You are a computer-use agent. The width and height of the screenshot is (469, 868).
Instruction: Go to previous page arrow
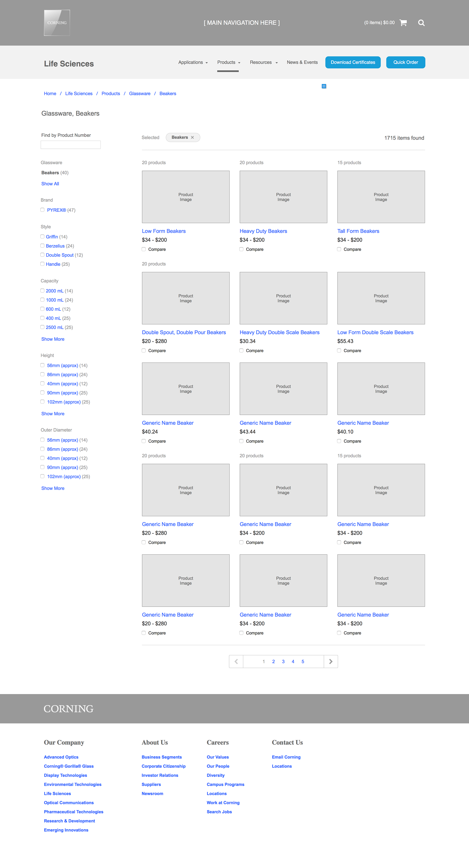click(236, 662)
